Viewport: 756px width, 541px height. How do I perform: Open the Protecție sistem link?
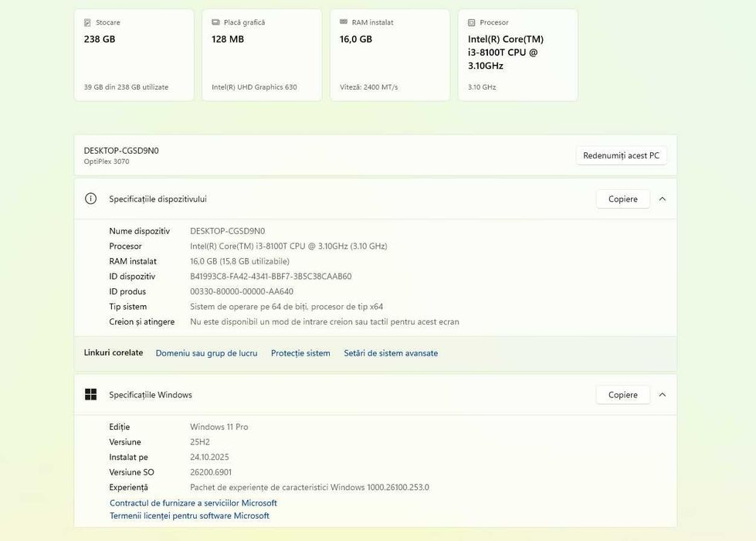[300, 353]
